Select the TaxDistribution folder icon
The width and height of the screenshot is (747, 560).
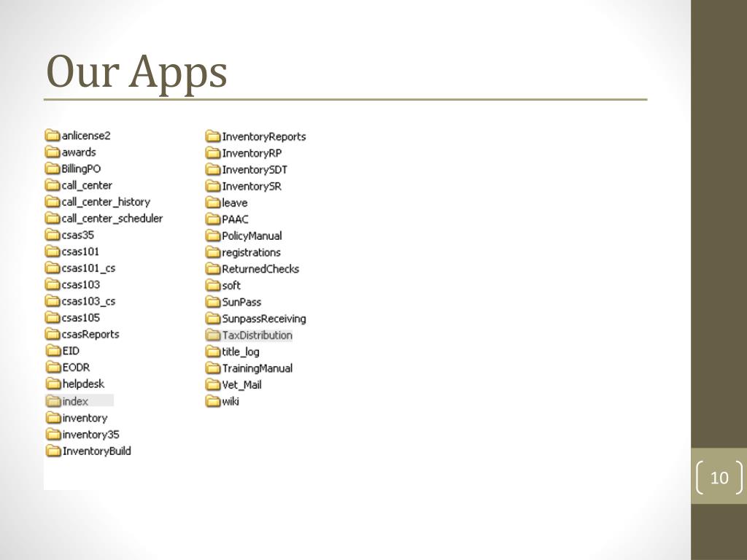point(213,335)
